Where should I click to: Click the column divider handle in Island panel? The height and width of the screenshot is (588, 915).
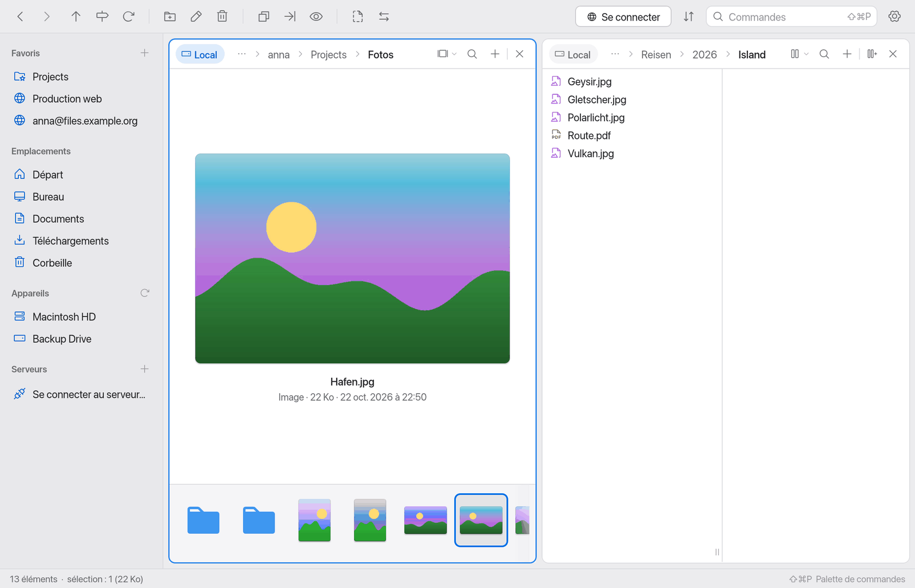click(717, 552)
